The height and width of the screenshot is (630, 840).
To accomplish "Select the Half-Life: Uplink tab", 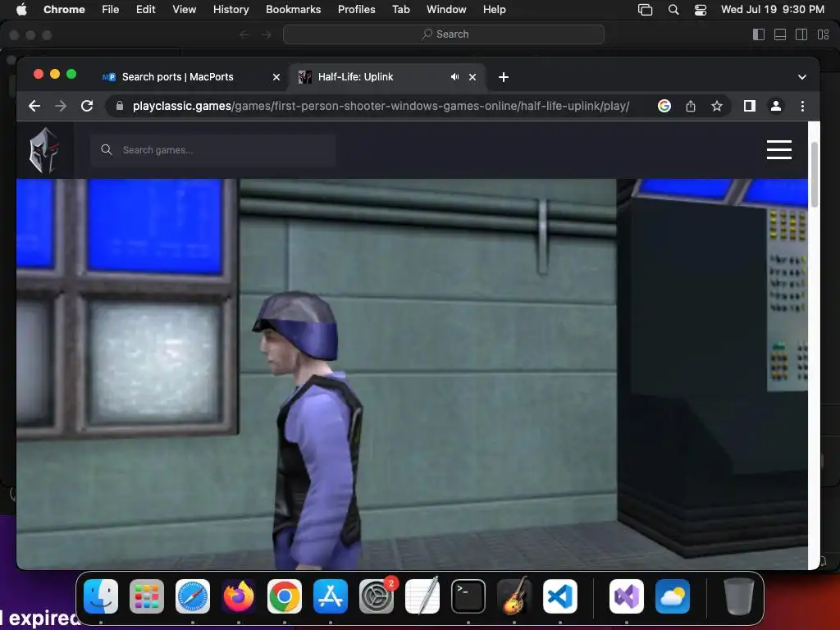I will [375, 76].
